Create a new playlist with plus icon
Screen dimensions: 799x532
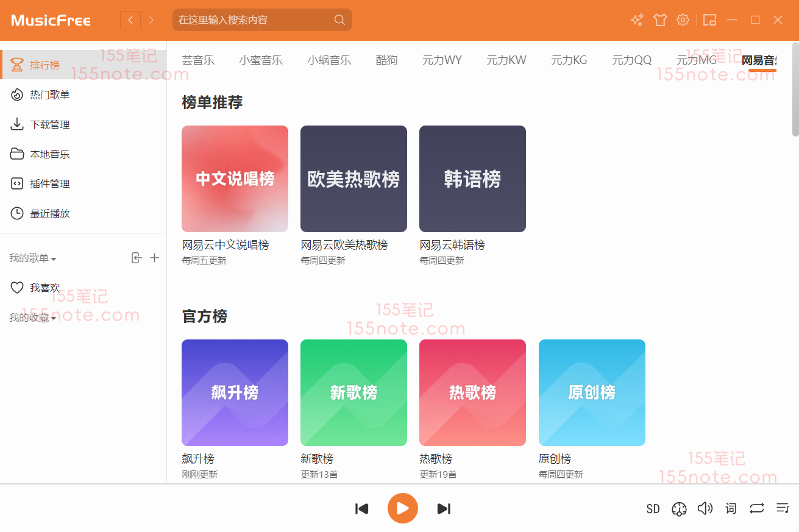click(x=155, y=258)
